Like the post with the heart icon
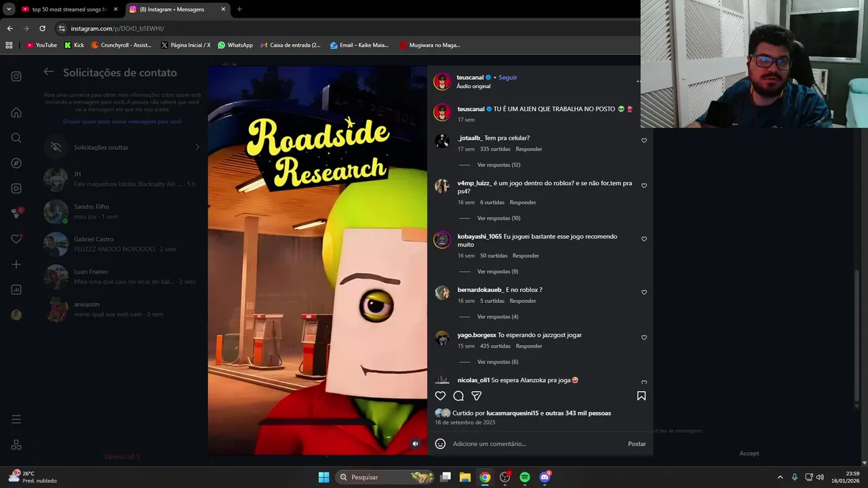Screen dimensions: 868x488 tap(440, 396)
